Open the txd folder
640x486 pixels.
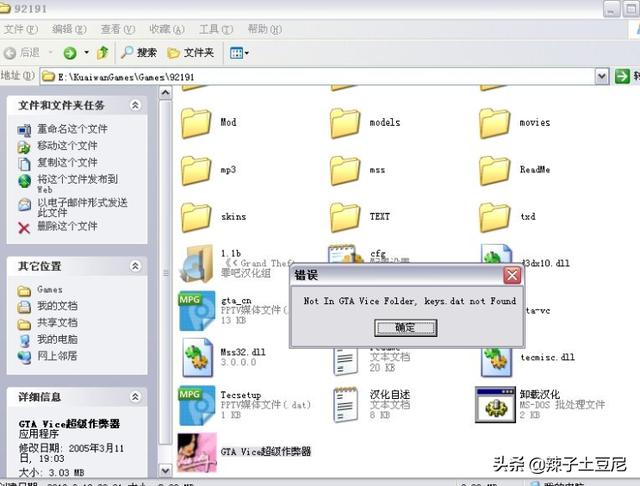click(x=495, y=217)
